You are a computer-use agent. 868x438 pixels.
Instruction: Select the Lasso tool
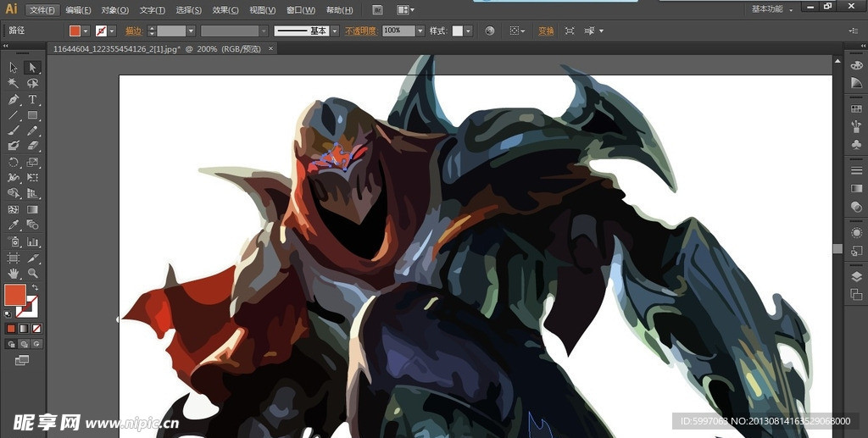click(x=33, y=84)
